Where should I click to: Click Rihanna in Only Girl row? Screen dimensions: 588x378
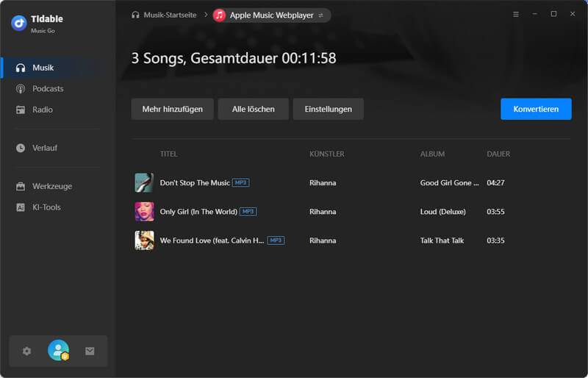(323, 212)
